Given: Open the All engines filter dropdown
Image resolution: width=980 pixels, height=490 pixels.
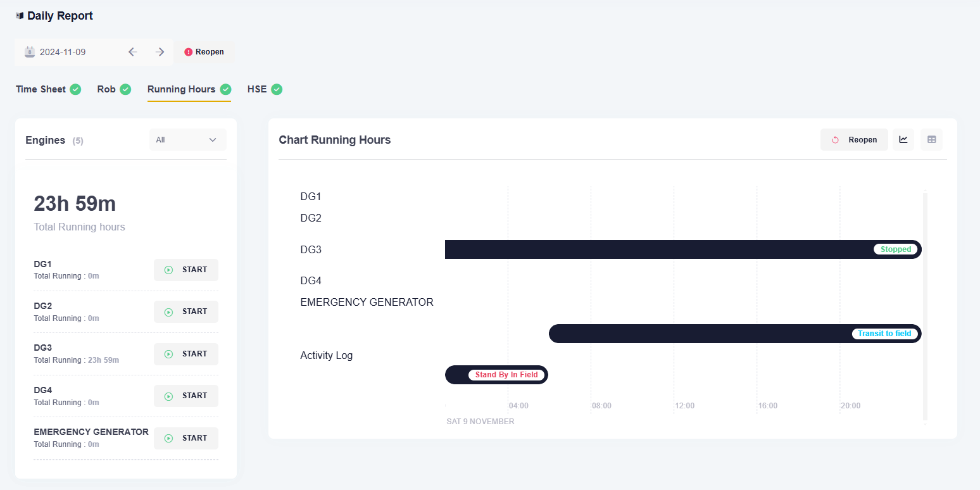Looking at the screenshot, I should [x=187, y=140].
